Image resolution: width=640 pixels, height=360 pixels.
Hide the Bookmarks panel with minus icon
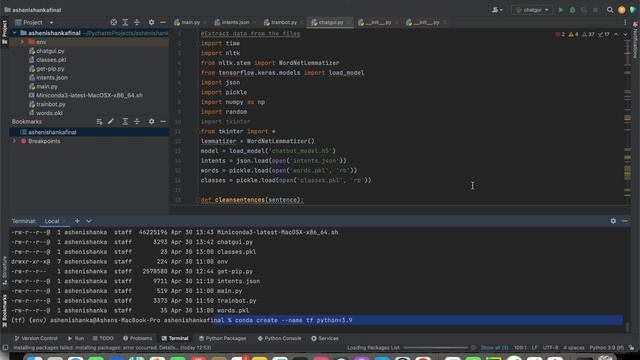coord(163,122)
